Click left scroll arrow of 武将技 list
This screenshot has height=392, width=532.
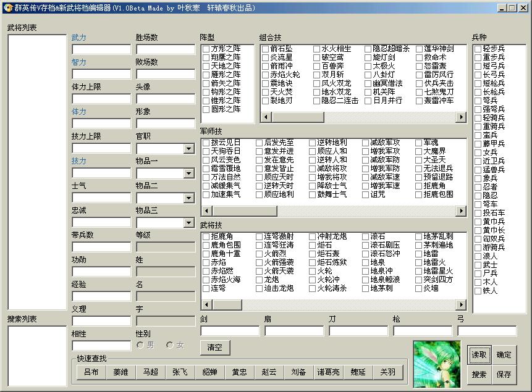click(x=207, y=305)
